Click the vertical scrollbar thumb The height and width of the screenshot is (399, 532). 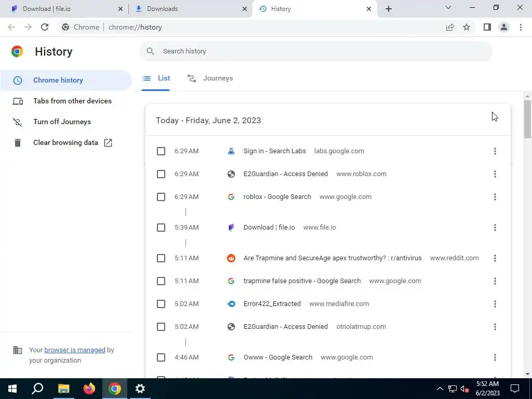coord(527,119)
